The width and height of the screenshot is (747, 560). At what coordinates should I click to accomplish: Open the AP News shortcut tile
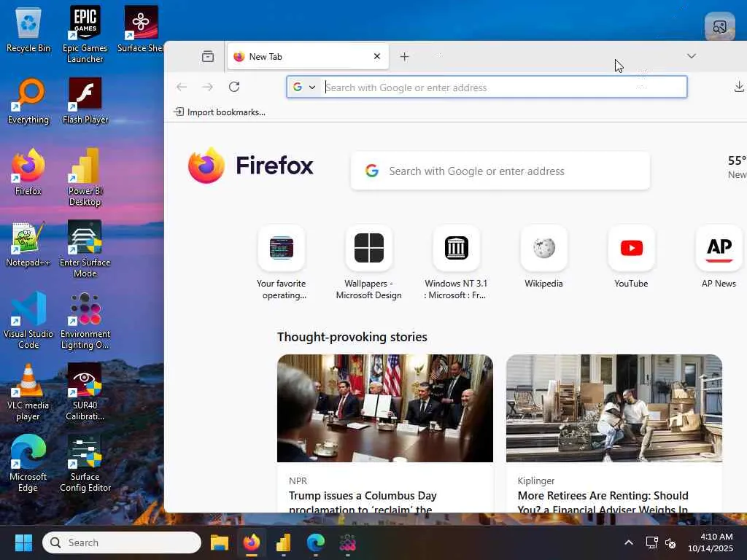(719, 257)
